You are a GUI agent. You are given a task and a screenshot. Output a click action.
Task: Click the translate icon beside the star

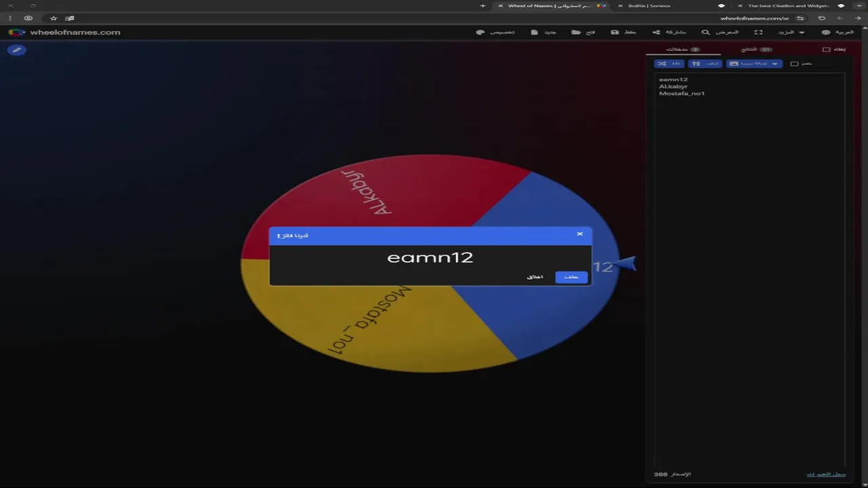click(69, 18)
